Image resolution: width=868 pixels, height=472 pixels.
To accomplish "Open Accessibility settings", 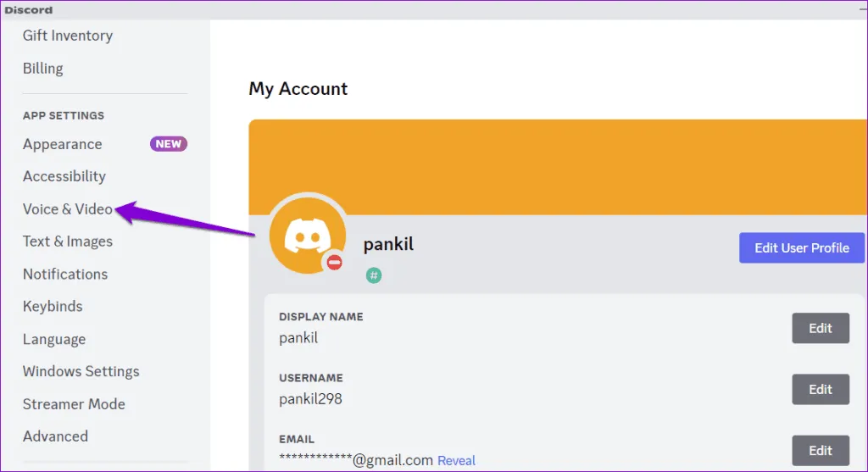I will click(x=64, y=176).
